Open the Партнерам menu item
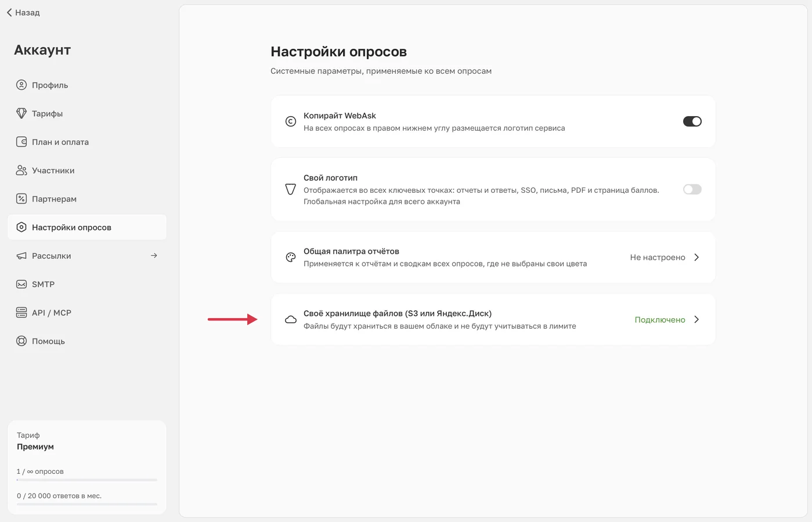The height and width of the screenshot is (522, 812). click(x=87, y=199)
